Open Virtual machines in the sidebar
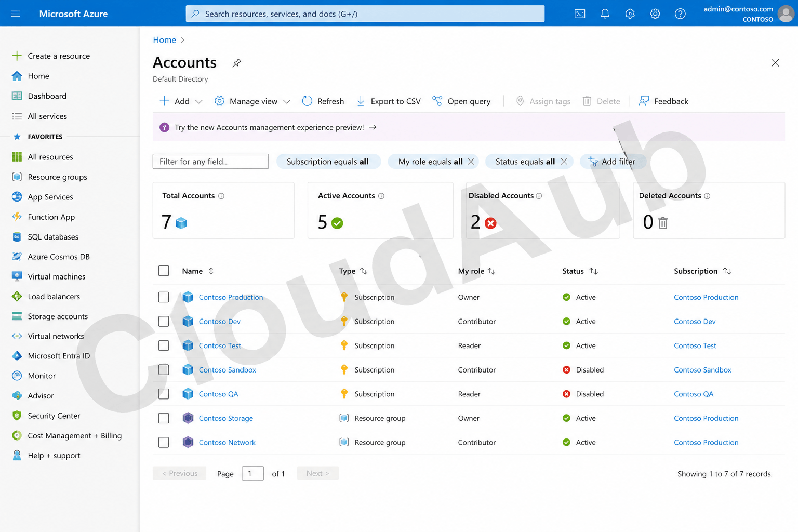The image size is (798, 532). point(49,277)
